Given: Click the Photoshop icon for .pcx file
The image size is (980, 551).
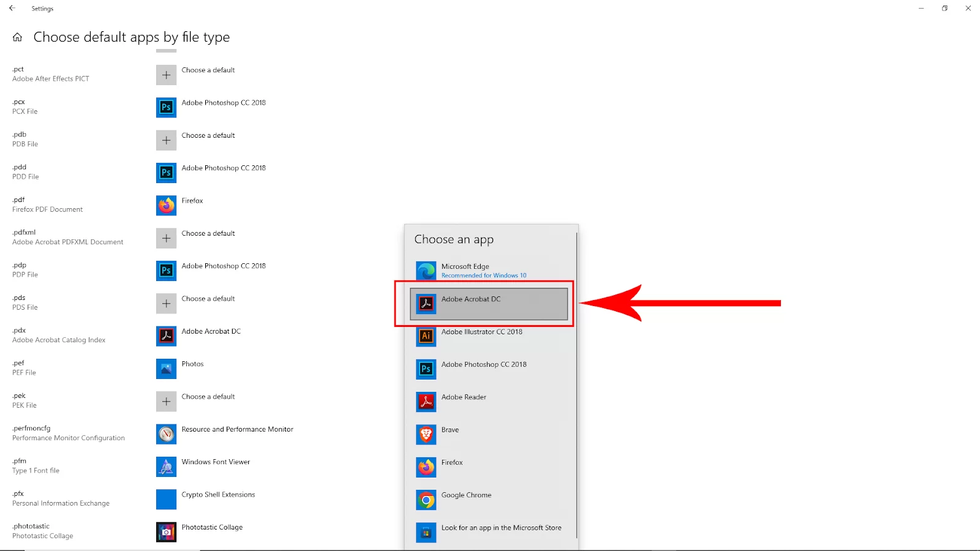Looking at the screenshot, I should tap(166, 107).
